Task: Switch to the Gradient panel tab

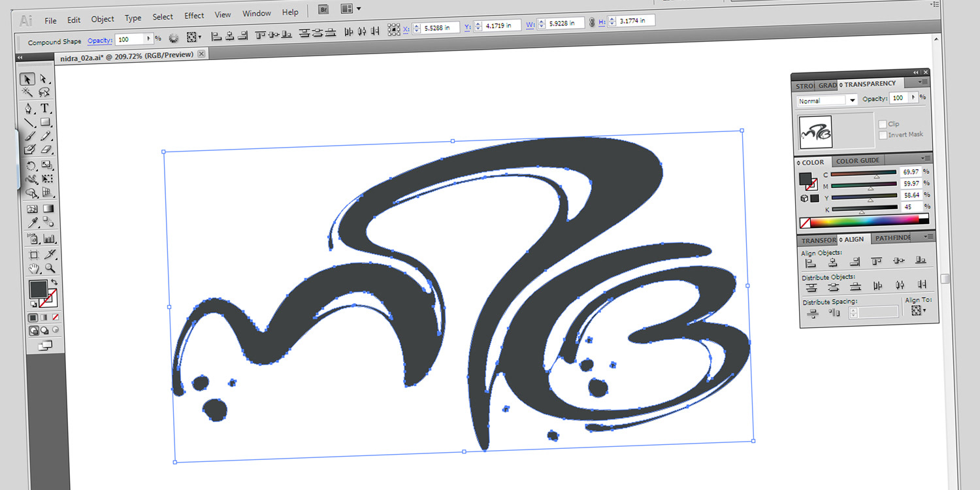Action: pyautogui.click(x=827, y=86)
